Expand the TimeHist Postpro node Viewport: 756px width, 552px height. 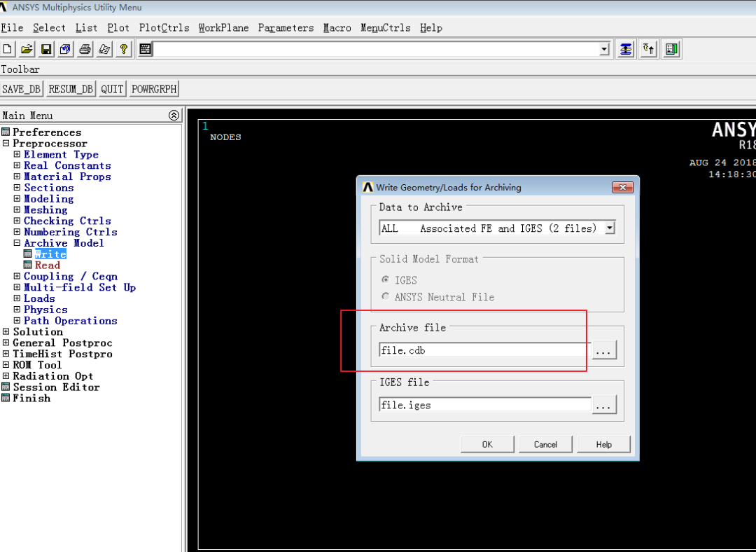(x=6, y=354)
